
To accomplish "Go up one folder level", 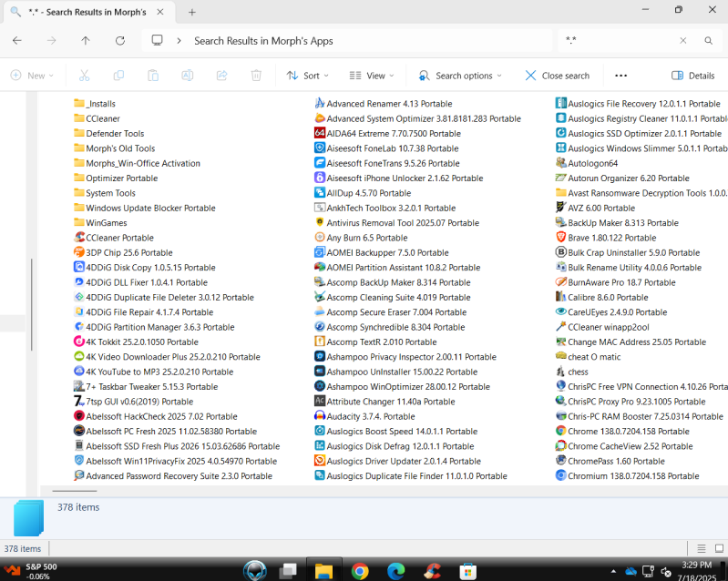I will pos(86,41).
